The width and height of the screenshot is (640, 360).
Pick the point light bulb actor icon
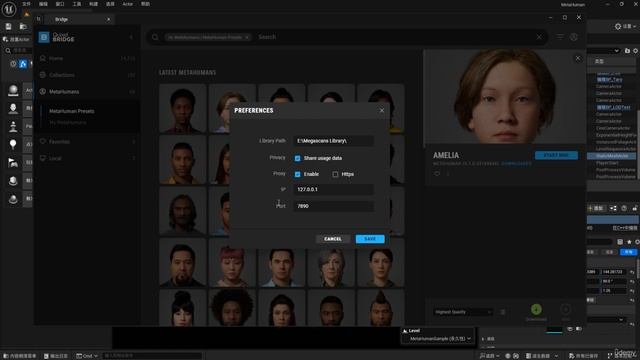pos(13,144)
